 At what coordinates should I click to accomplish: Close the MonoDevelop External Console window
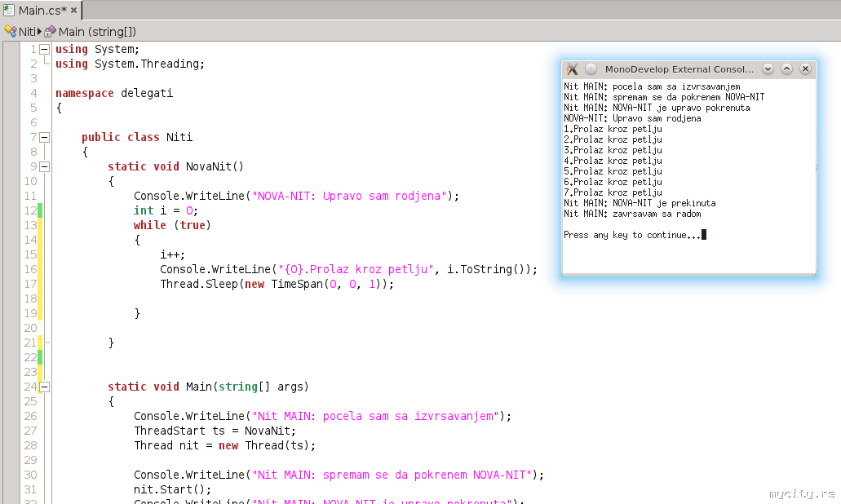(805, 69)
